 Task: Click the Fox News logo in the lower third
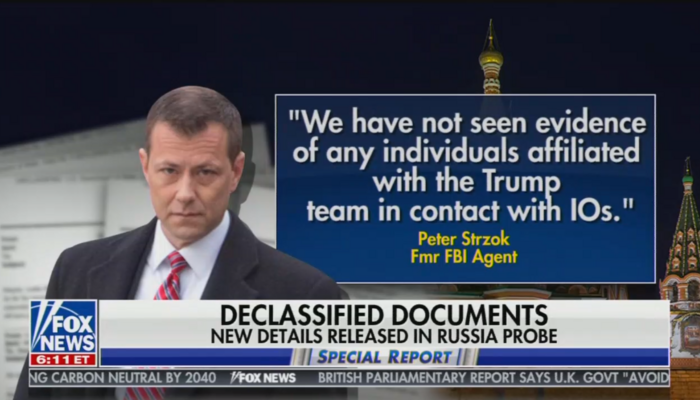[63, 326]
